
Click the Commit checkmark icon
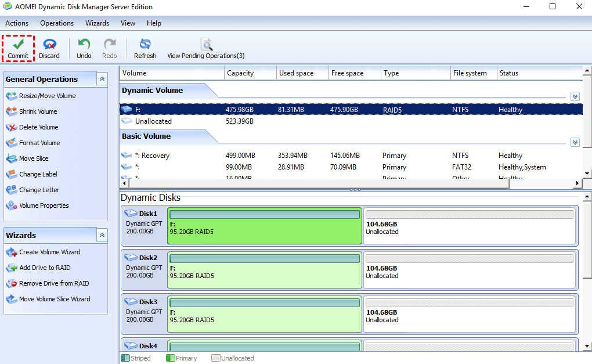coord(18,45)
